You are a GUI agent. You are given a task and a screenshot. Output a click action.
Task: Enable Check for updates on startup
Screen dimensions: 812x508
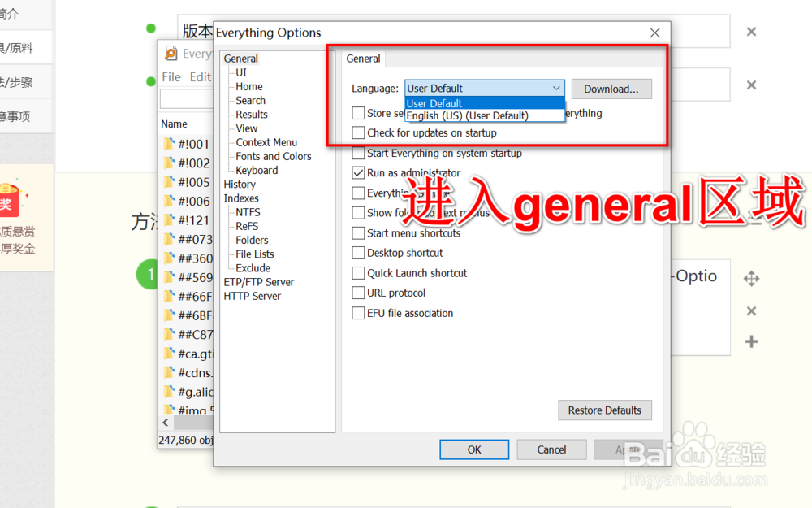(x=358, y=132)
